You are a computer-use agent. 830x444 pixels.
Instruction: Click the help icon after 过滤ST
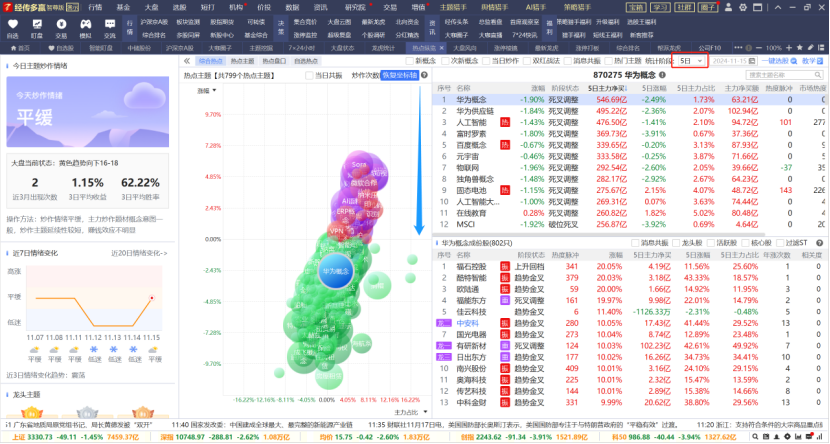pos(819,243)
